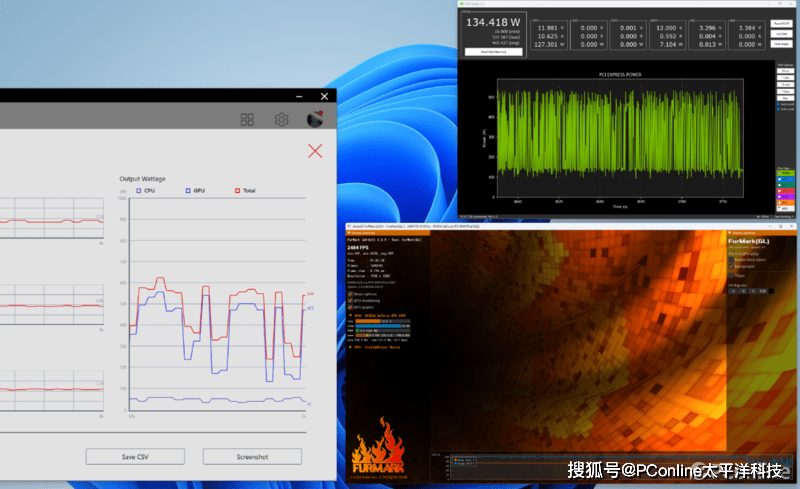Click the Screenshot button
Screen dimensions: 800x489
252,456
